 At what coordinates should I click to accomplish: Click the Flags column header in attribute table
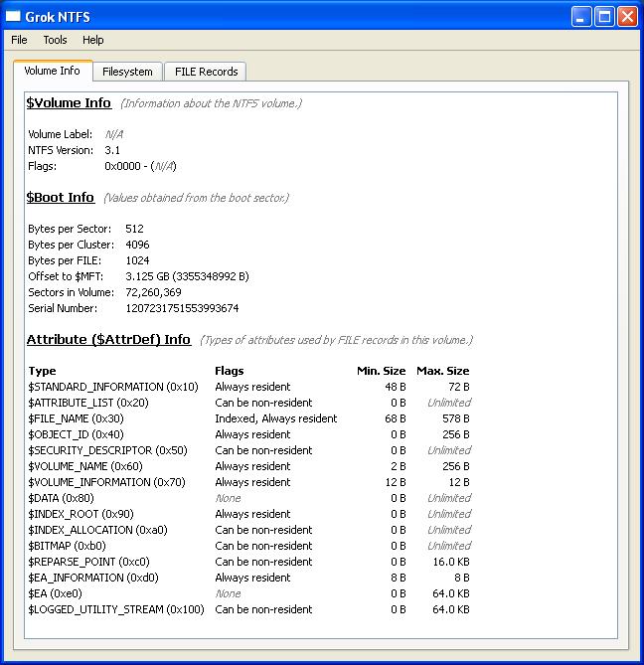click(229, 371)
